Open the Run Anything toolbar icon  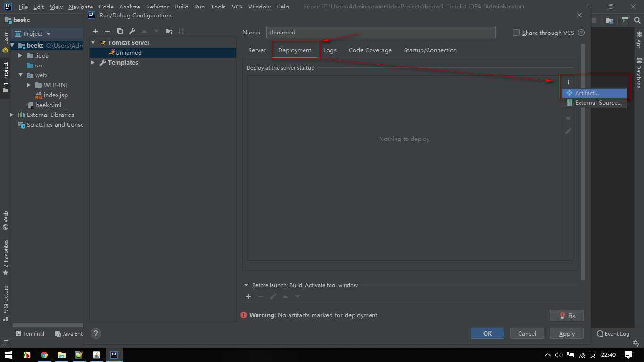(x=625, y=20)
